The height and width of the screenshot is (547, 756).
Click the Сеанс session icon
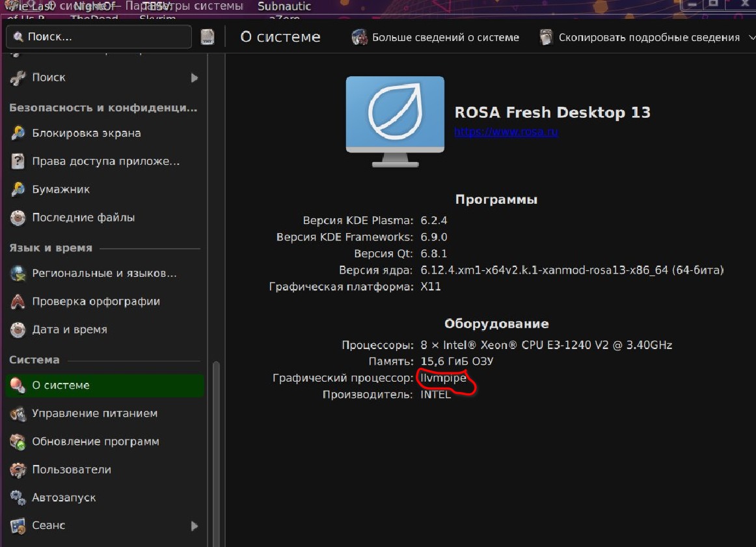18,526
